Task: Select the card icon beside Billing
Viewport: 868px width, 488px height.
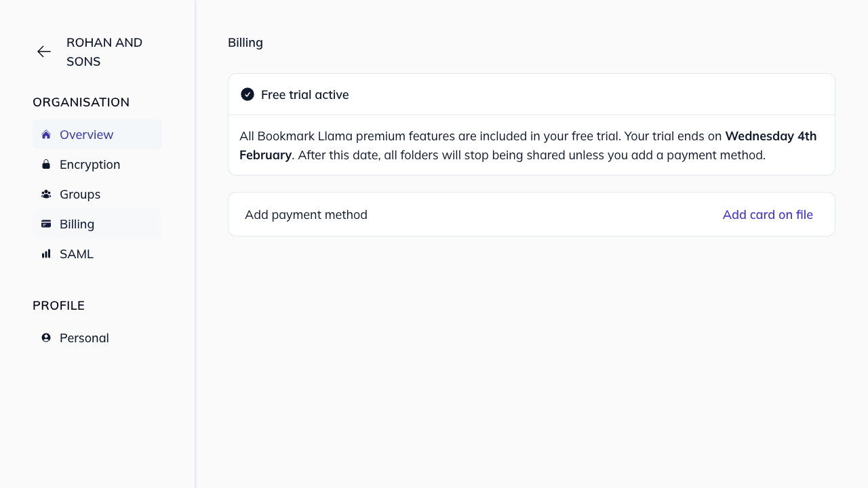Action: click(x=45, y=224)
